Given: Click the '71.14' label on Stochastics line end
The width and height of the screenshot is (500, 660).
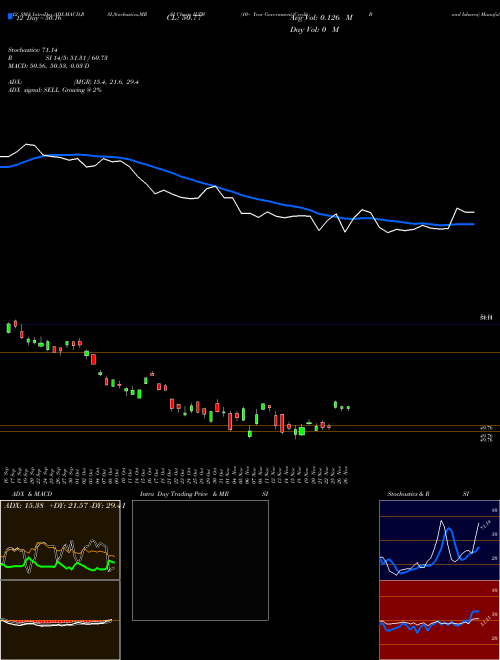Looking at the screenshot, I should (x=485, y=524).
